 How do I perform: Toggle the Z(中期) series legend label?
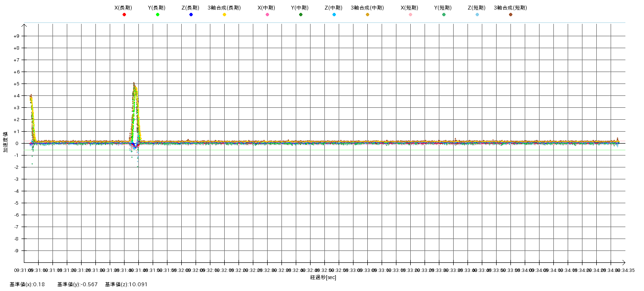333,8
